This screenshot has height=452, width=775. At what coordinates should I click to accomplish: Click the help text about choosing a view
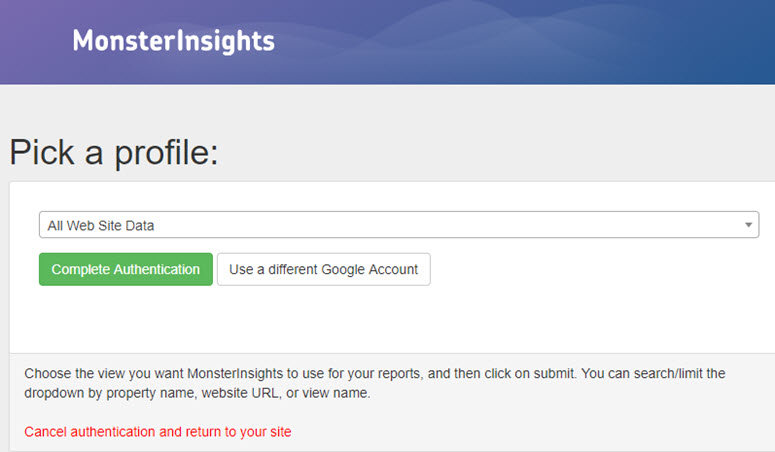[x=374, y=373]
